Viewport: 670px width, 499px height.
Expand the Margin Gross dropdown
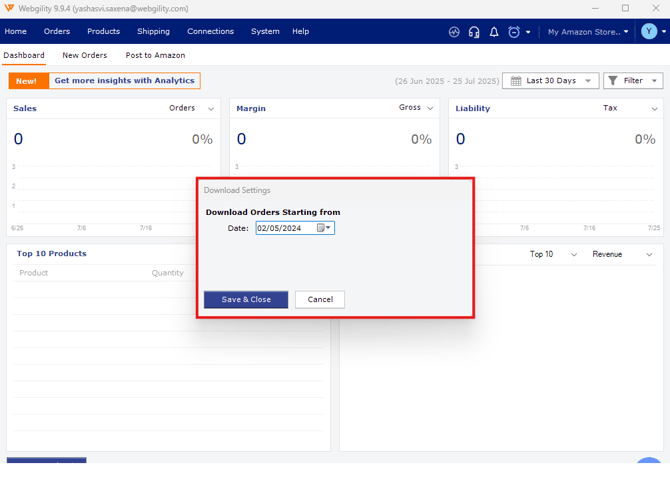click(431, 108)
